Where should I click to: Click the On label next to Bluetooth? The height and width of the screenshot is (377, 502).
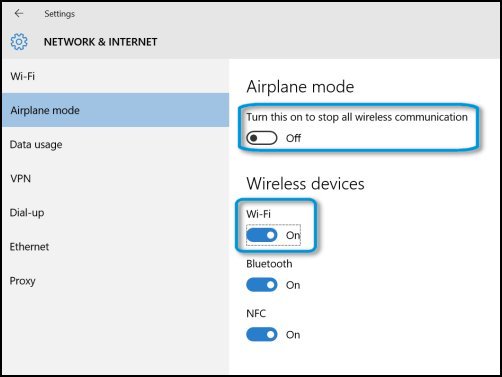tap(293, 285)
